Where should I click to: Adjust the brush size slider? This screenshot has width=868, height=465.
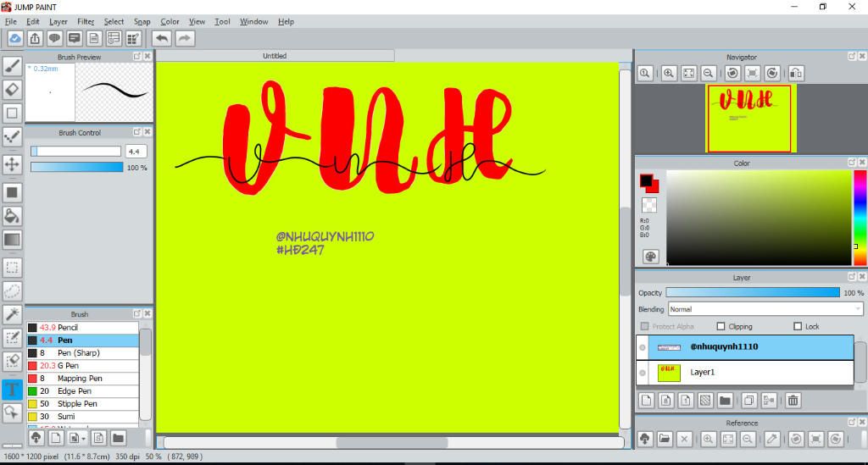[75, 152]
